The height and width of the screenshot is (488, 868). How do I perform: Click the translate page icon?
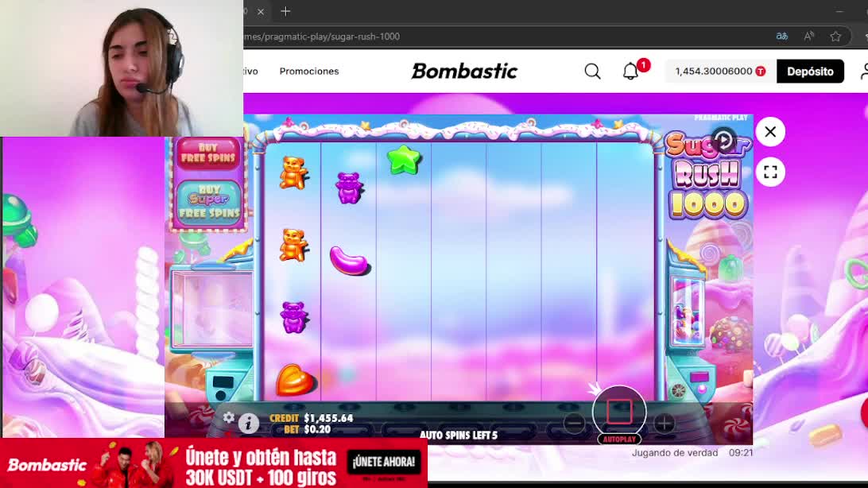coord(781,37)
